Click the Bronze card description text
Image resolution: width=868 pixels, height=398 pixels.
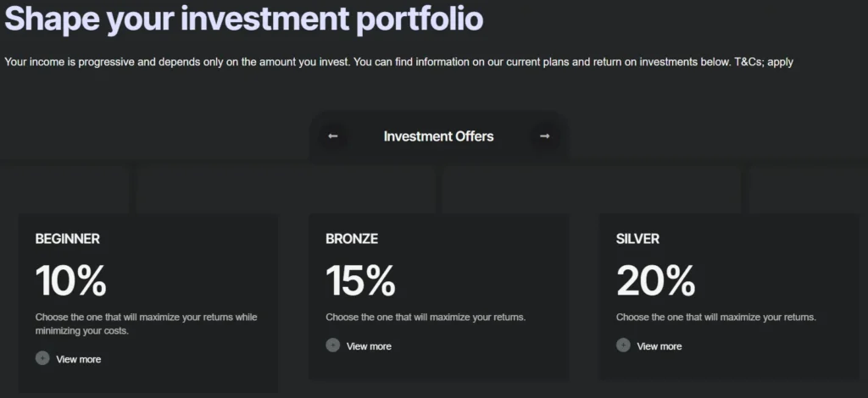426,318
